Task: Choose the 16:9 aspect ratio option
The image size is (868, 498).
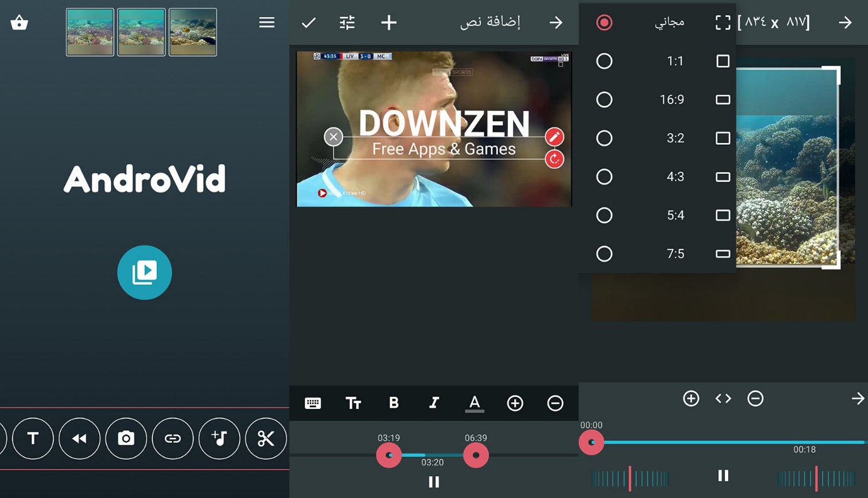Action: pos(604,100)
